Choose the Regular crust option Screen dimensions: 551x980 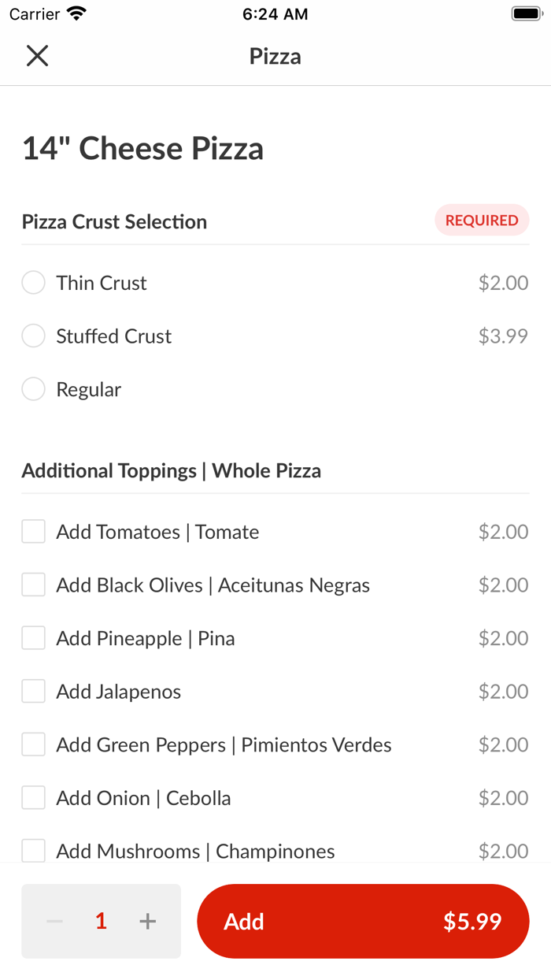coord(33,388)
